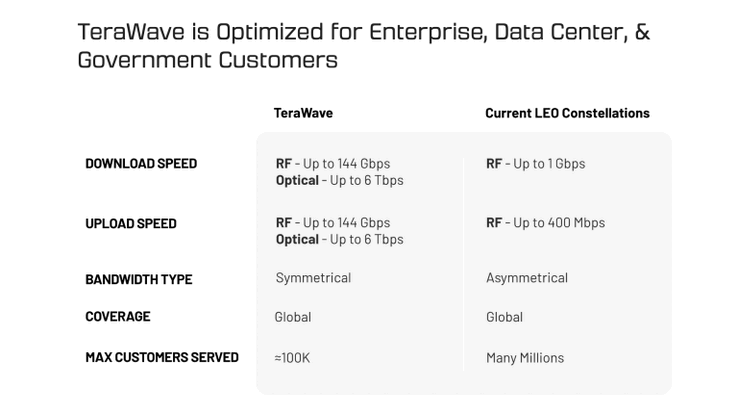Select the Many Millions customers value
The height and width of the screenshot is (413, 738).
525,357
